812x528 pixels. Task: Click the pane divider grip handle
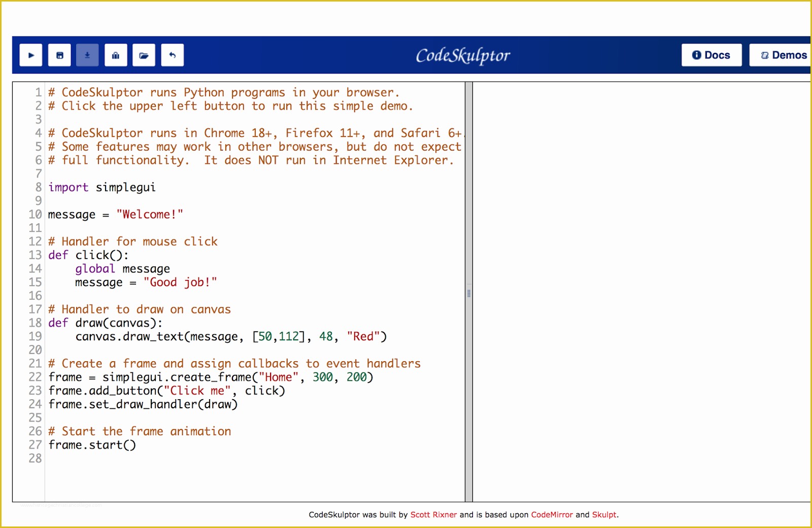click(x=469, y=293)
